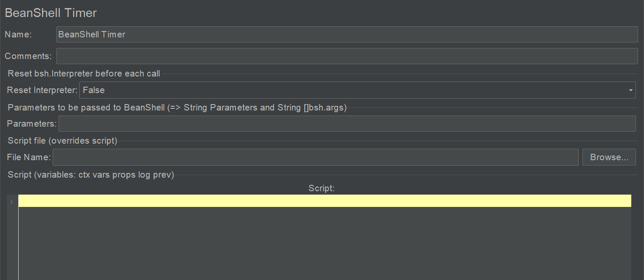The image size is (644, 280).
Task: Click the BeanShell Timer panel heading
Action: (51, 13)
